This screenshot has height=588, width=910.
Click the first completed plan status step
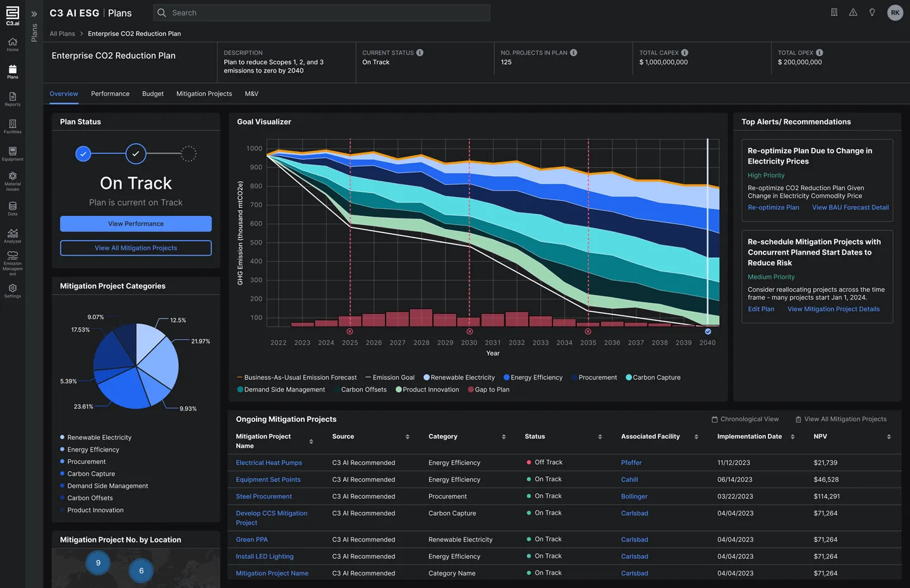tap(83, 153)
